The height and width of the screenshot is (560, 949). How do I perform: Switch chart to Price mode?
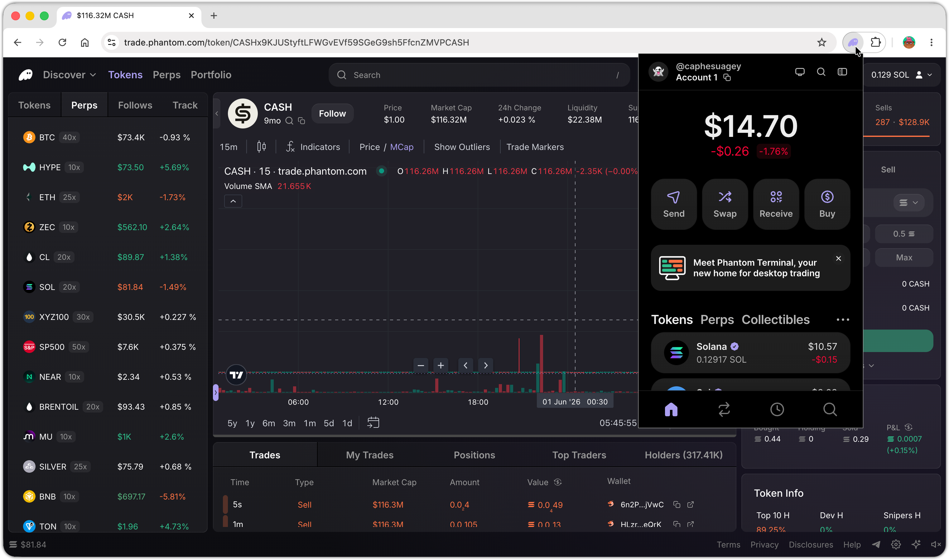369,147
